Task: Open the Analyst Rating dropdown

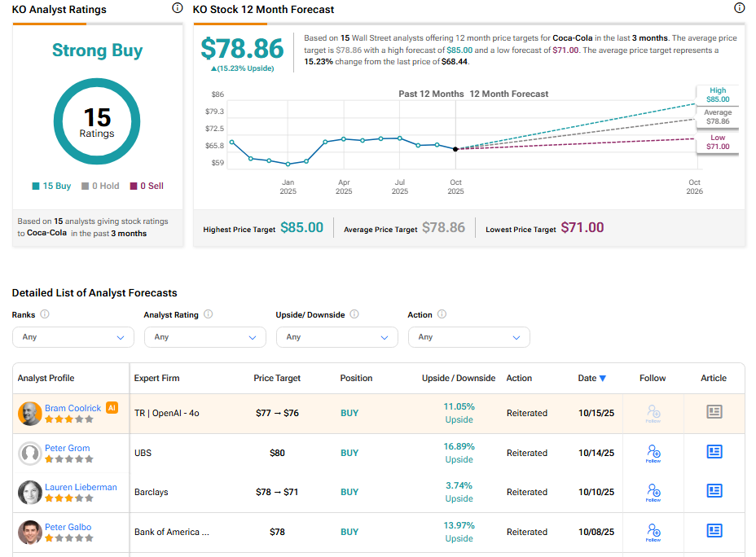Action: tap(204, 337)
